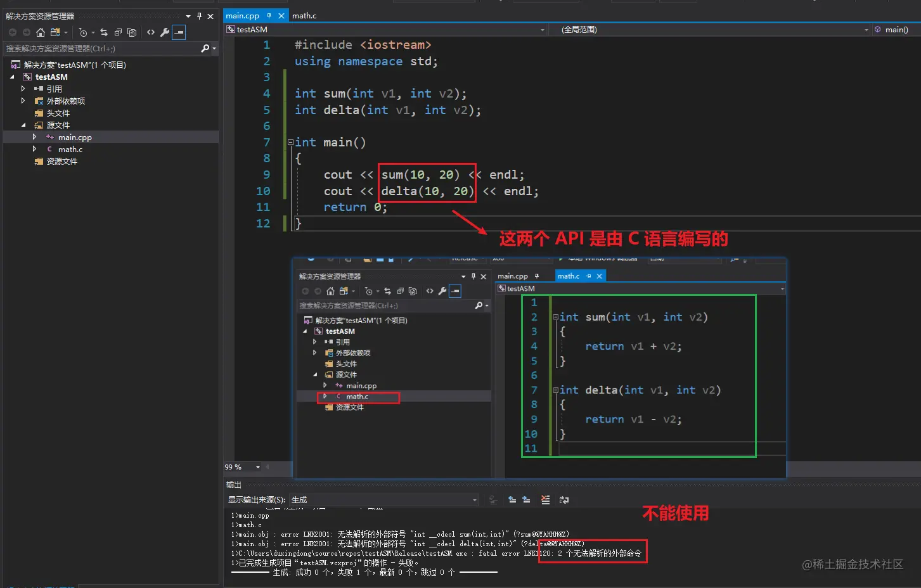This screenshot has height=588, width=921.
Task: Switch to the math.c editor tab
Action: coord(304,16)
